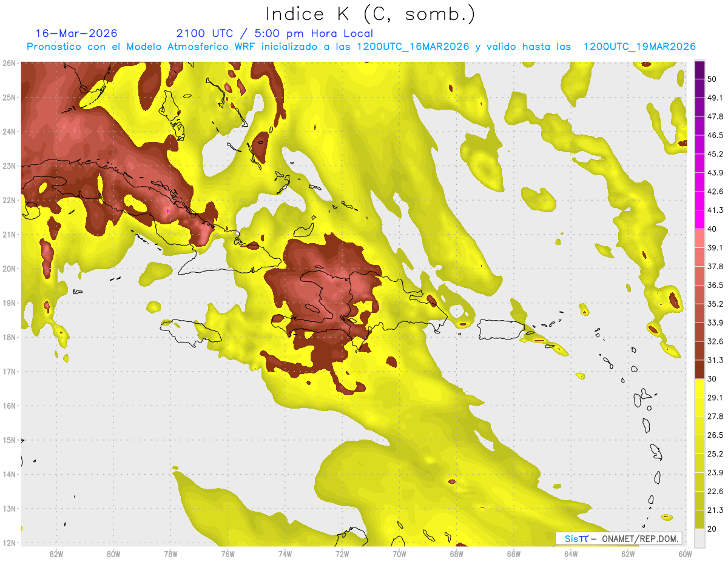
Task: Select the latitude label "16N"
Action: [x=9, y=406]
